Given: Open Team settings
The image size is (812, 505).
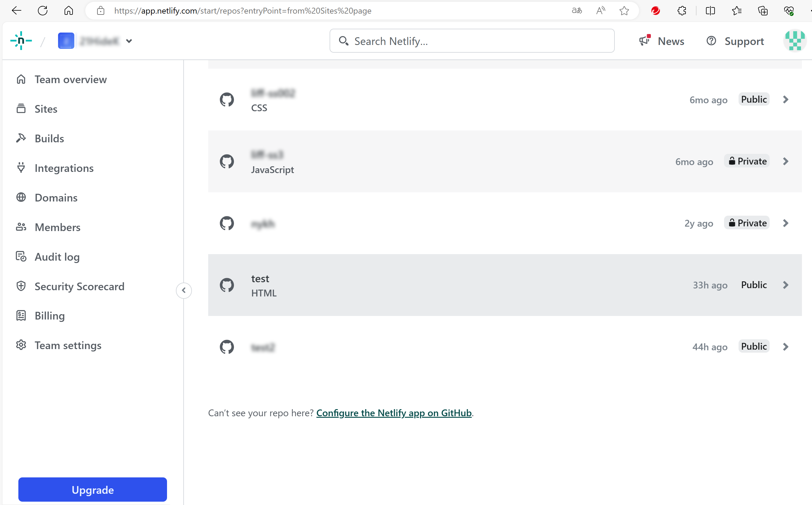Looking at the screenshot, I should (x=68, y=345).
